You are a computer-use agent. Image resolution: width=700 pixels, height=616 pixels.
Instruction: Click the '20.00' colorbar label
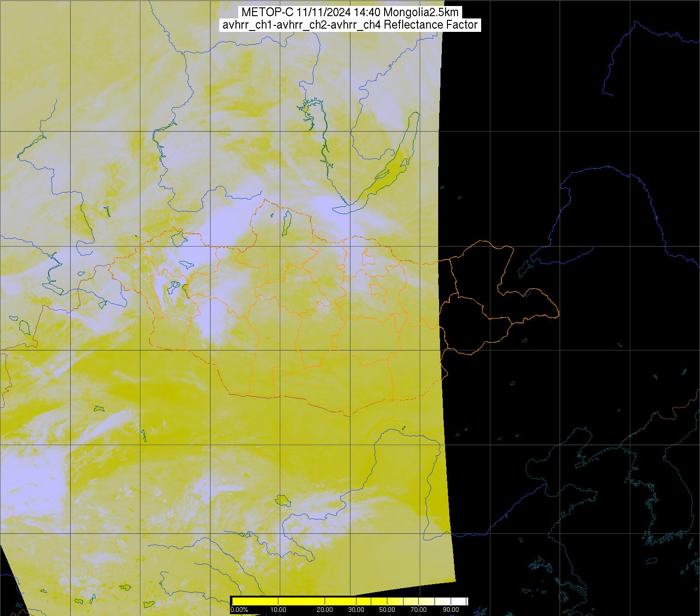325,610
